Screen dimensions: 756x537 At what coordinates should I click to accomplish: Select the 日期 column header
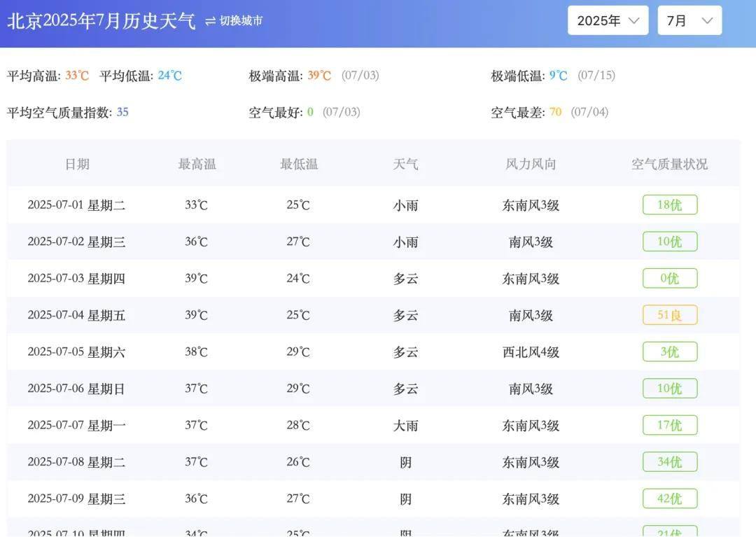point(78,164)
